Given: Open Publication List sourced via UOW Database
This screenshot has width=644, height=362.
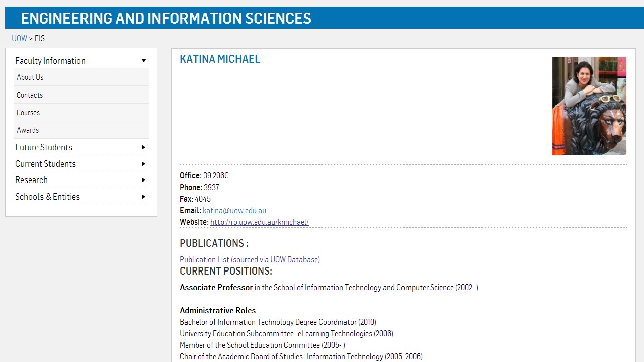Looking at the screenshot, I should [x=250, y=260].
